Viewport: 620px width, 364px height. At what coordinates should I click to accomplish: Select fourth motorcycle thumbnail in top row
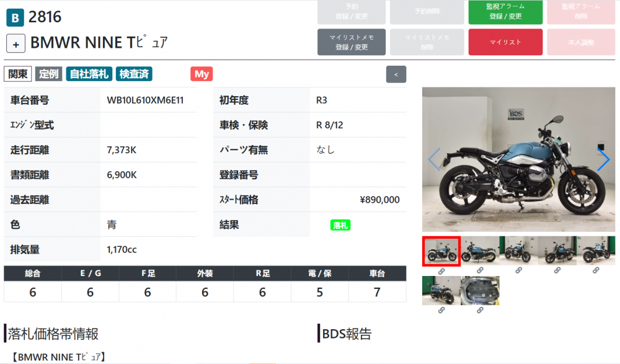click(x=557, y=251)
